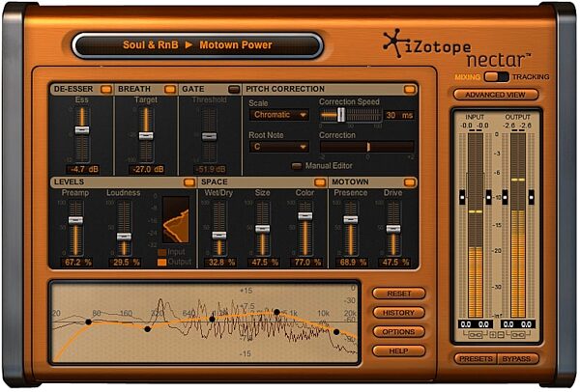The height and width of the screenshot is (392, 580).
Task: Click the Advanced View button
Action: [x=496, y=95]
